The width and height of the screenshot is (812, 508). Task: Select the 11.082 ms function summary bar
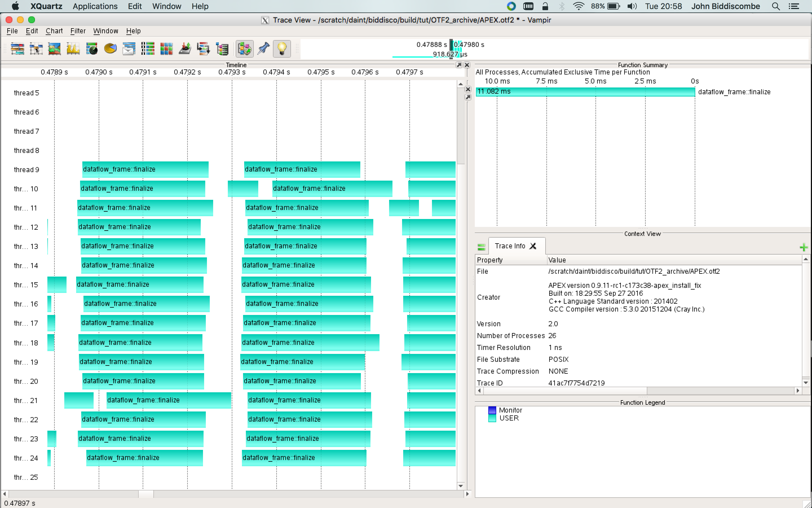pyautogui.click(x=586, y=92)
